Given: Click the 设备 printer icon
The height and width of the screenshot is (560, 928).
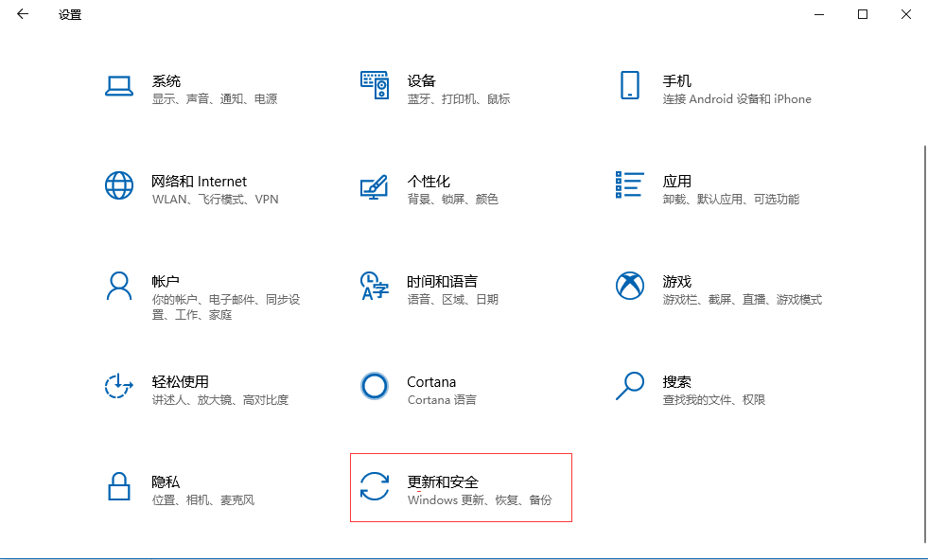Looking at the screenshot, I should 375,82.
